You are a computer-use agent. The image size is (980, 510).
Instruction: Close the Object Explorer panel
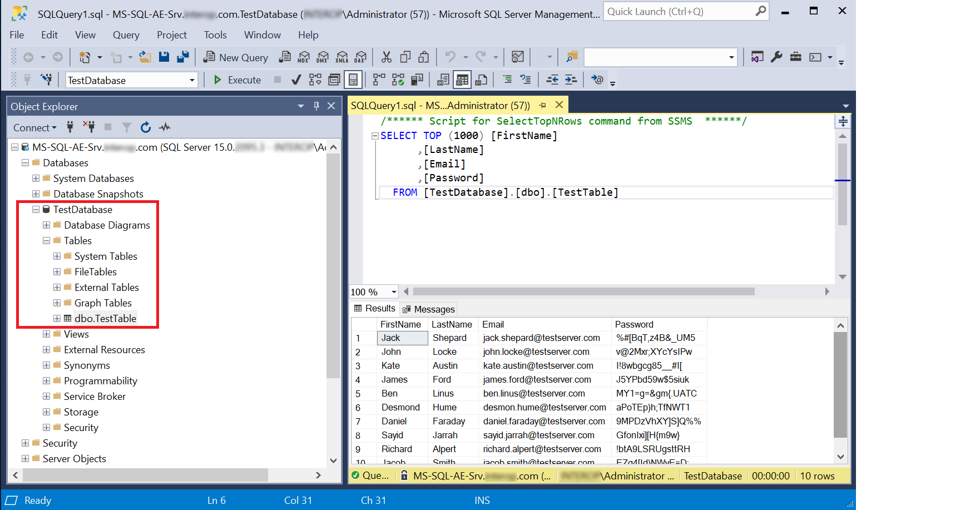click(331, 106)
